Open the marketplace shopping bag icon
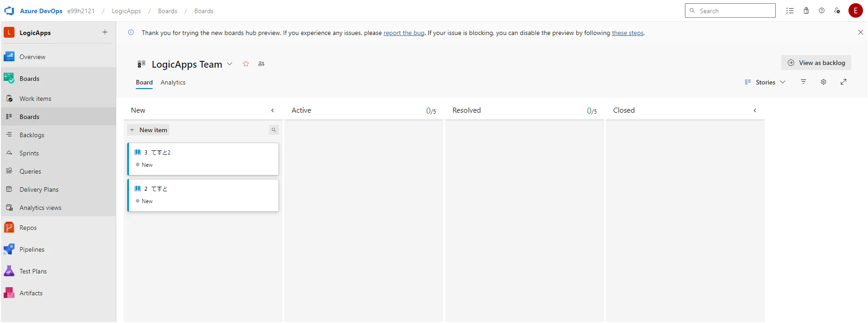The image size is (868, 323). [x=806, y=10]
